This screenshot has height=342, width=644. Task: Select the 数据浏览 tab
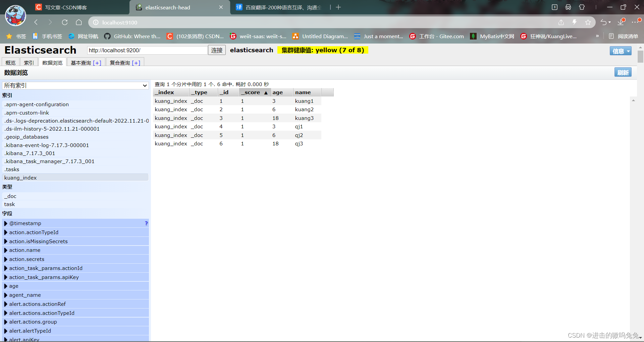pyautogui.click(x=52, y=63)
